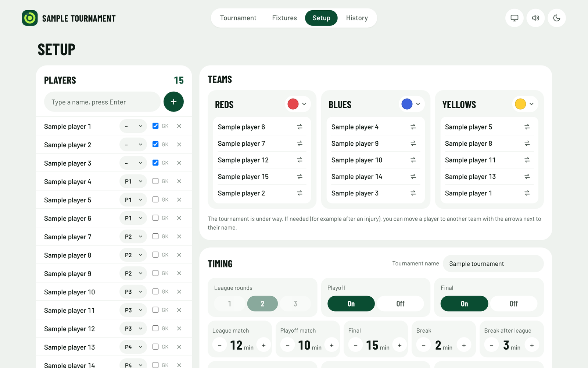Viewport: 588px width, 368px height.
Task: Remove Sample player 1 with X
Action: [179, 126]
